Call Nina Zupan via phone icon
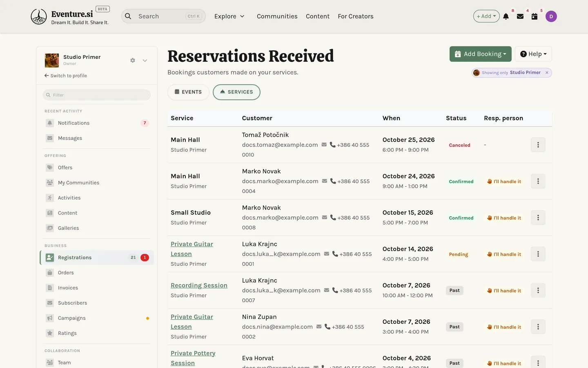Screen dimensions: 588x368 (327, 327)
